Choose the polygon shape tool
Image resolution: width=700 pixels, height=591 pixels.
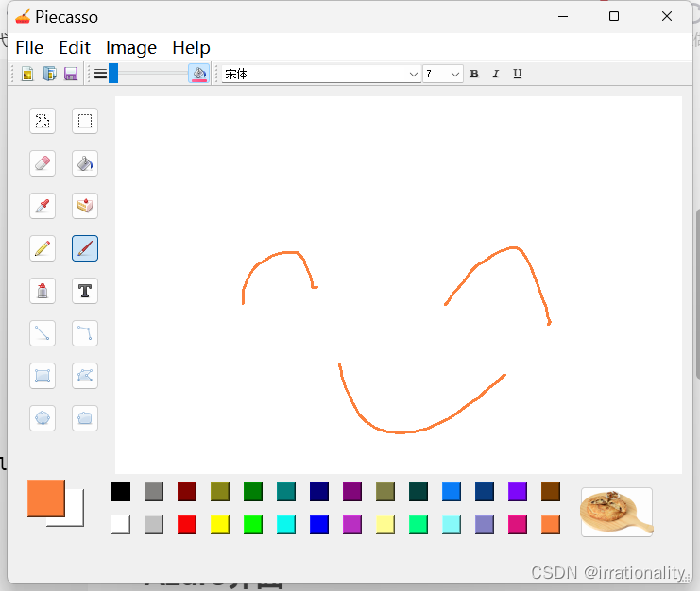85,376
